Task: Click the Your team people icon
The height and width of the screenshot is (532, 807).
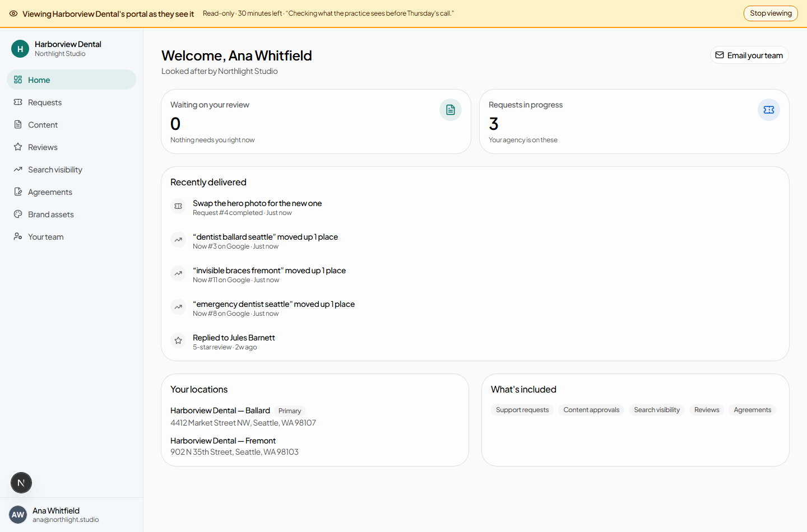Action: point(18,236)
